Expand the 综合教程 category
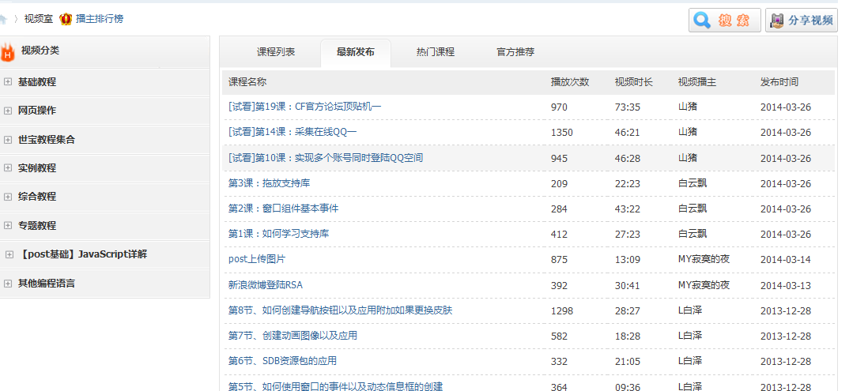868x391 pixels. coord(8,197)
